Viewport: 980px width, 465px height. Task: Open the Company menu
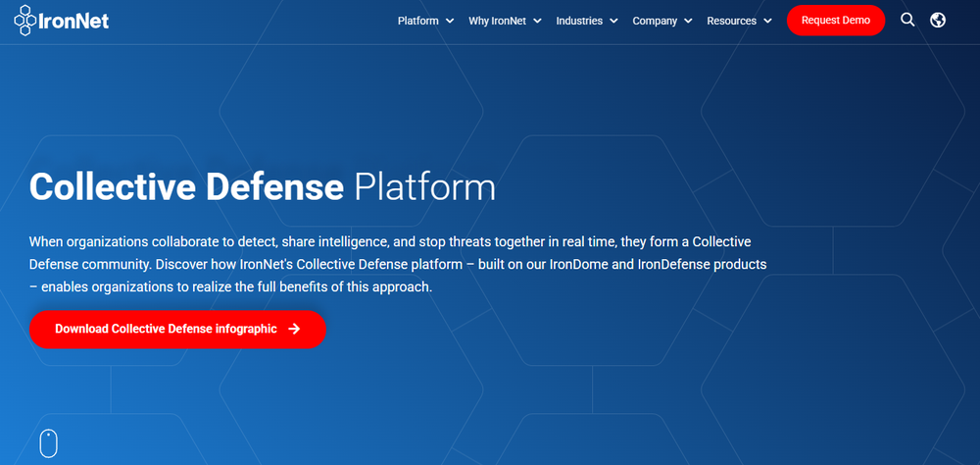[655, 21]
